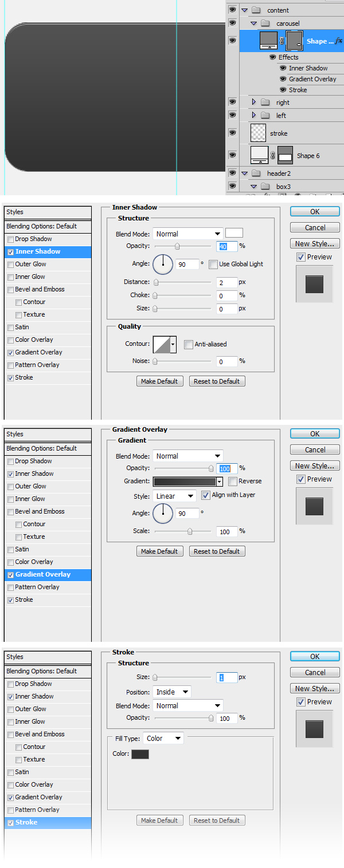Collapse the carousel group
Screen dimensions: 344x868
[253, 23]
